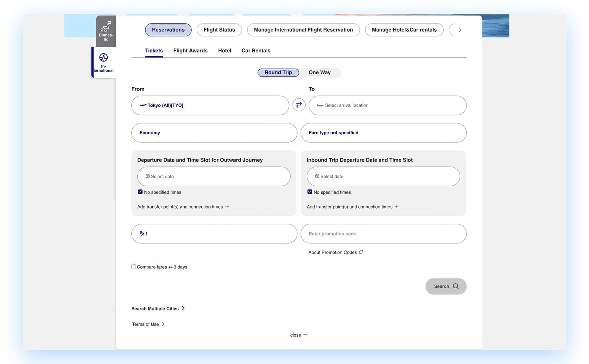Click the plus icon for outward transfer points
This screenshot has height=364, width=589.
[x=227, y=206]
